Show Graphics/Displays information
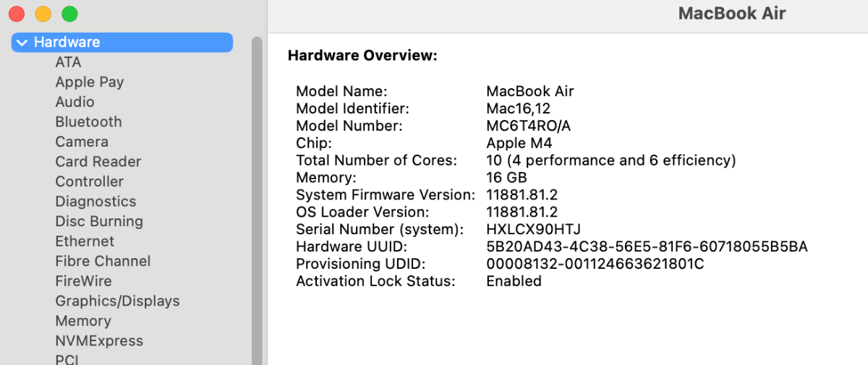This screenshot has height=365, width=868. click(x=117, y=301)
